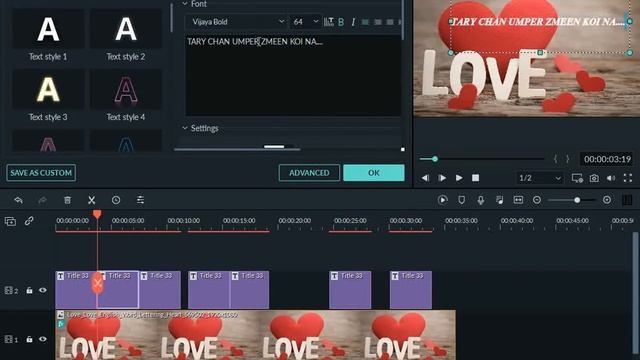Toggle lock on track 1

(x=29, y=339)
